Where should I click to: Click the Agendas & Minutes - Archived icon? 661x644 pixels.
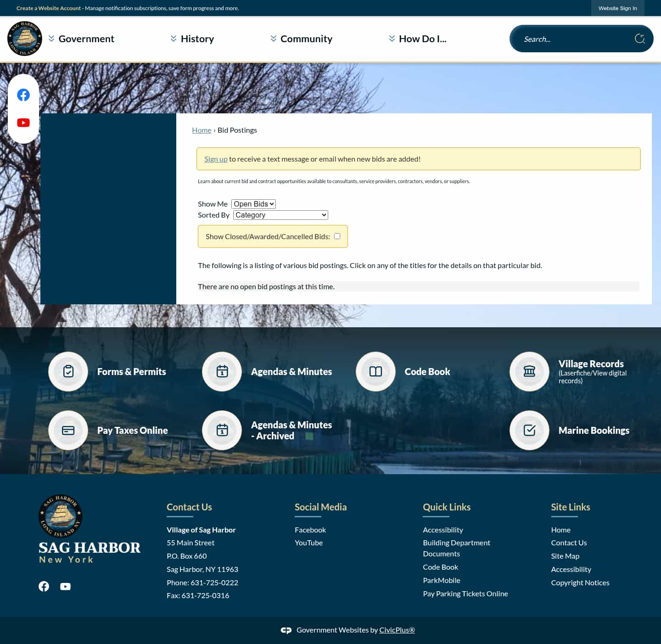[222, 430]
